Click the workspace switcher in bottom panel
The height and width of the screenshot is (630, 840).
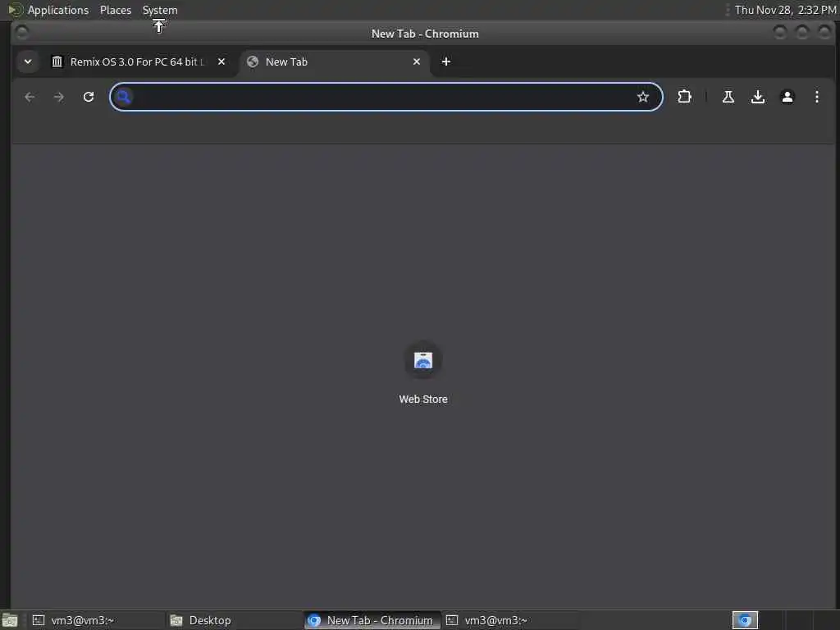pos(745,620)
